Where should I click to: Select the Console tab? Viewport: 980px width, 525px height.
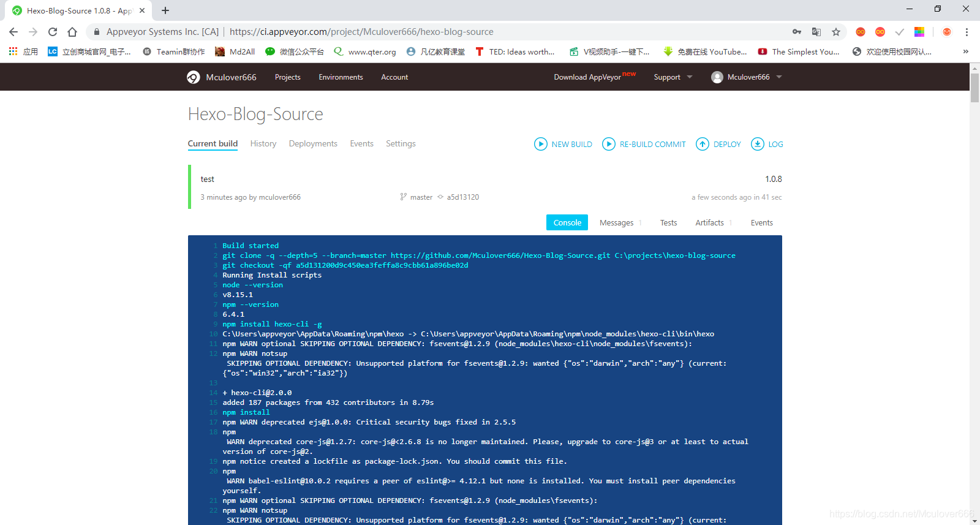pos(567,222)
